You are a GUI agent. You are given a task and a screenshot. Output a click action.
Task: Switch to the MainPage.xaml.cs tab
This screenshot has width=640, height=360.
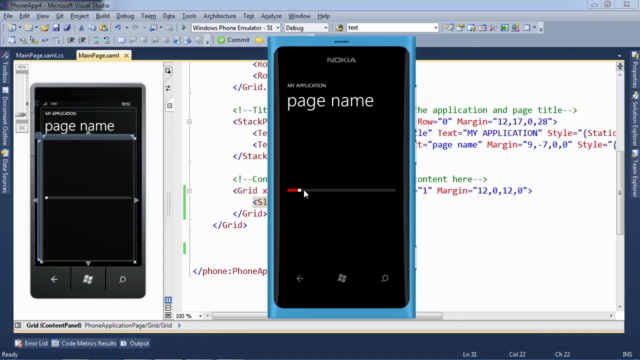(x=40, y=55)
